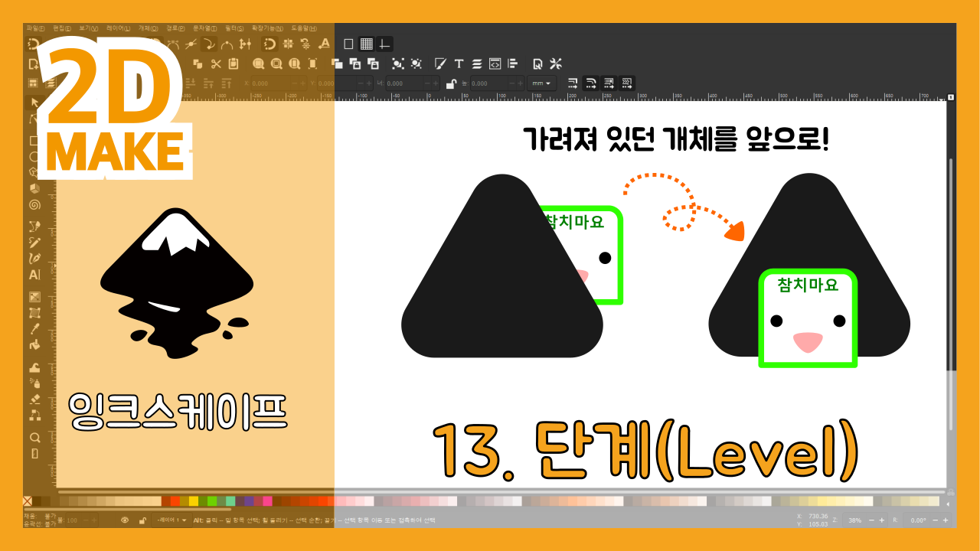Click the Cut scissors icon
Screen dimensions: 980x551
pos(216,64)
